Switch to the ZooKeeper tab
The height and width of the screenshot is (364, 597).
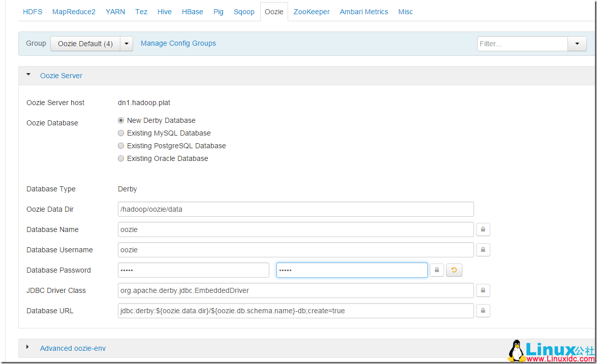pos(311,12)
